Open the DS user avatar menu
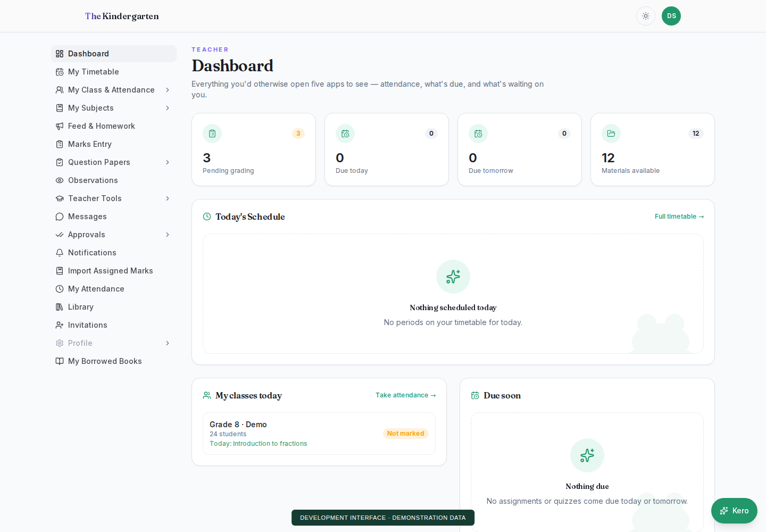Viewport: 766px width, 532px height. pyautogui.click(x=671, y=16)
